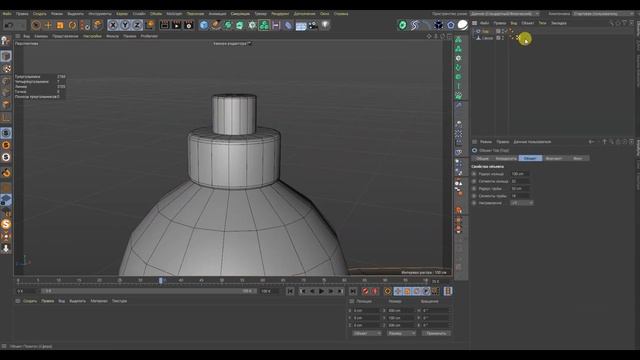Open Размер dropdown in coordinates panel
640x360 pixels.
(x=401, y=333)
